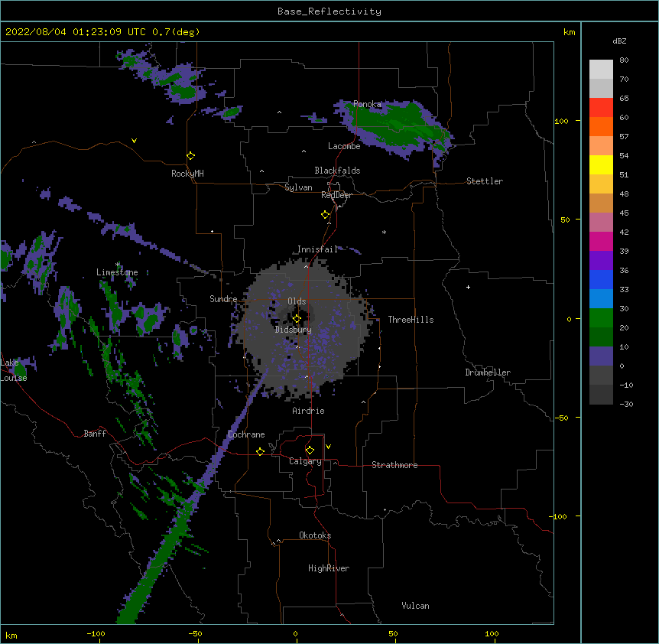Click the Vulcan label
659x644 pixels.
click(415, 606)
